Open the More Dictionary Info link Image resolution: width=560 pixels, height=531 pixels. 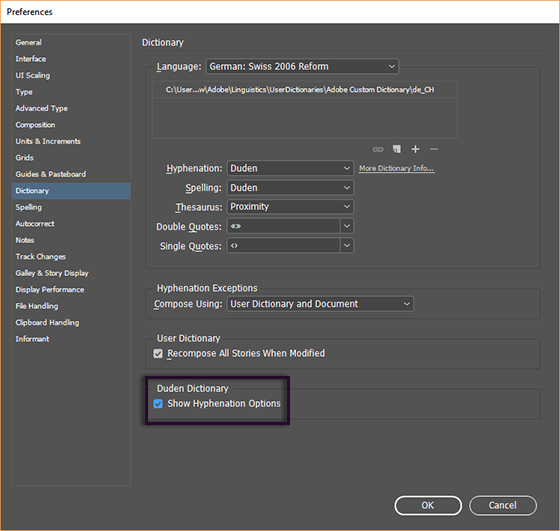(x=396, y=168)
